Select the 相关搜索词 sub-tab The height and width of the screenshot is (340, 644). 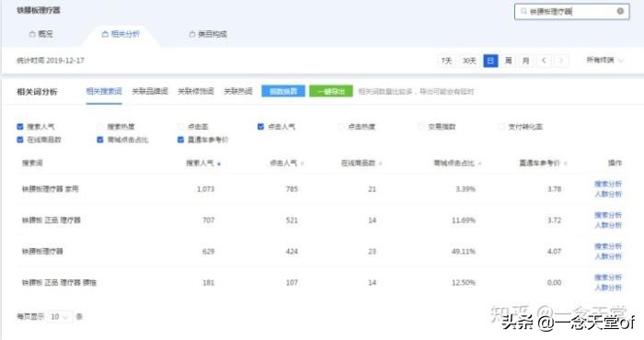(x=104, y=91)
